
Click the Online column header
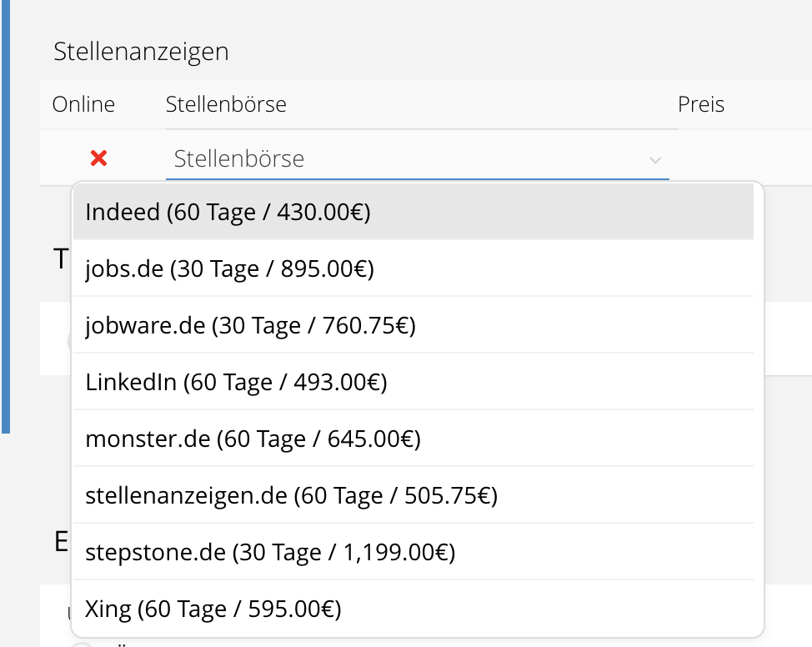pos(83,104)
